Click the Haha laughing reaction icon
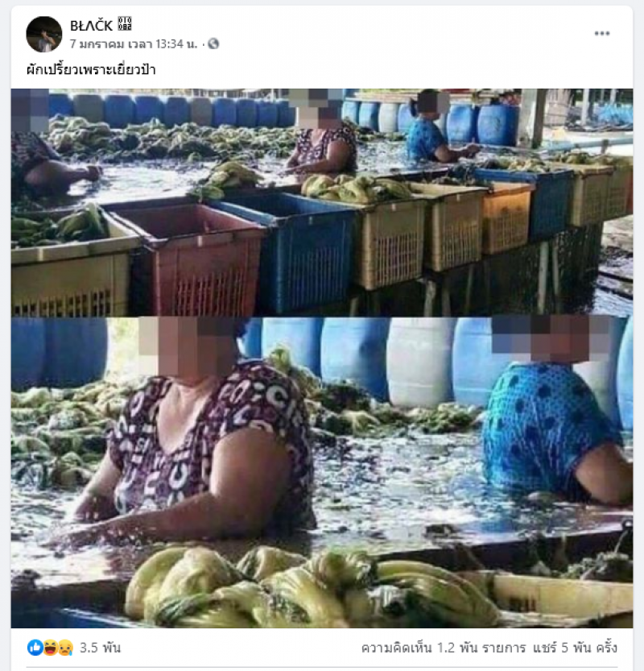 pos(50,648)
